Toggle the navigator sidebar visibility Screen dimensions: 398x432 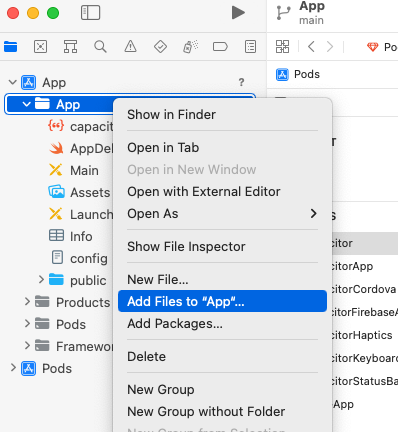tap(90, 13)
